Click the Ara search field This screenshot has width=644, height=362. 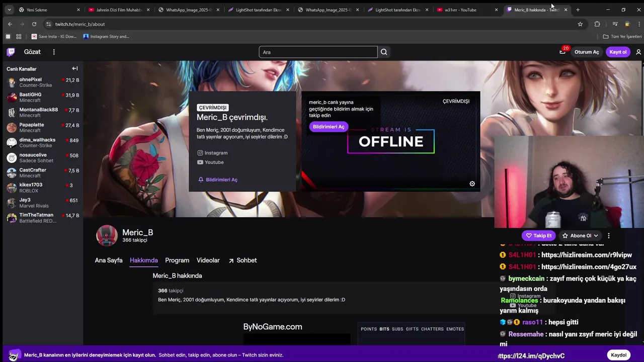[x=318, y=52]
